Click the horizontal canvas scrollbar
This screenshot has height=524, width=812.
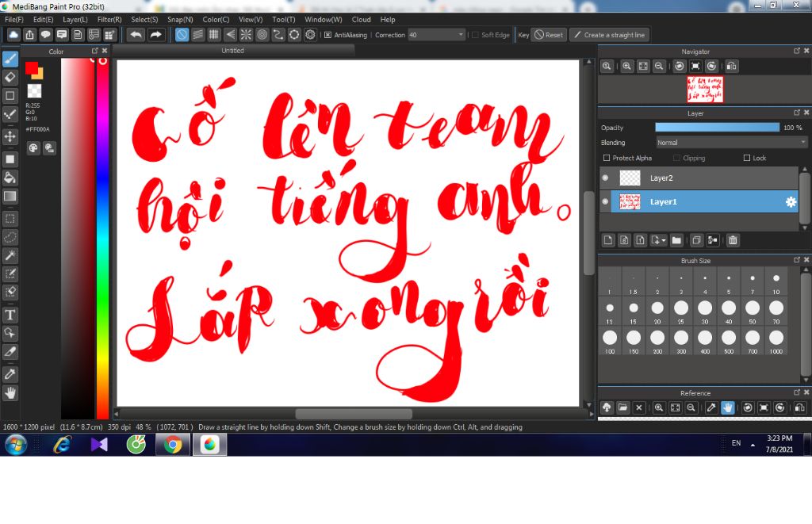[354, 414]
